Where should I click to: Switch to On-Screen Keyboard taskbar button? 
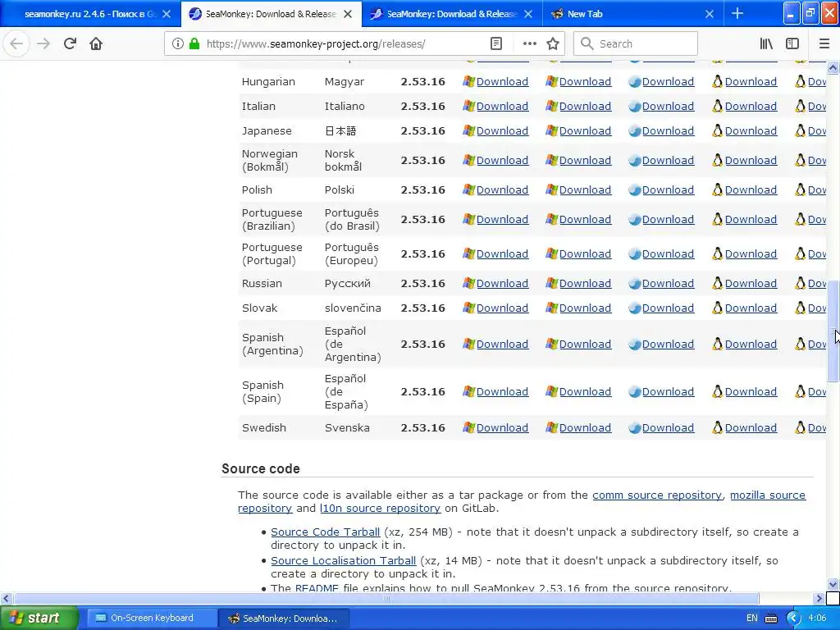[x=152, y=618]
